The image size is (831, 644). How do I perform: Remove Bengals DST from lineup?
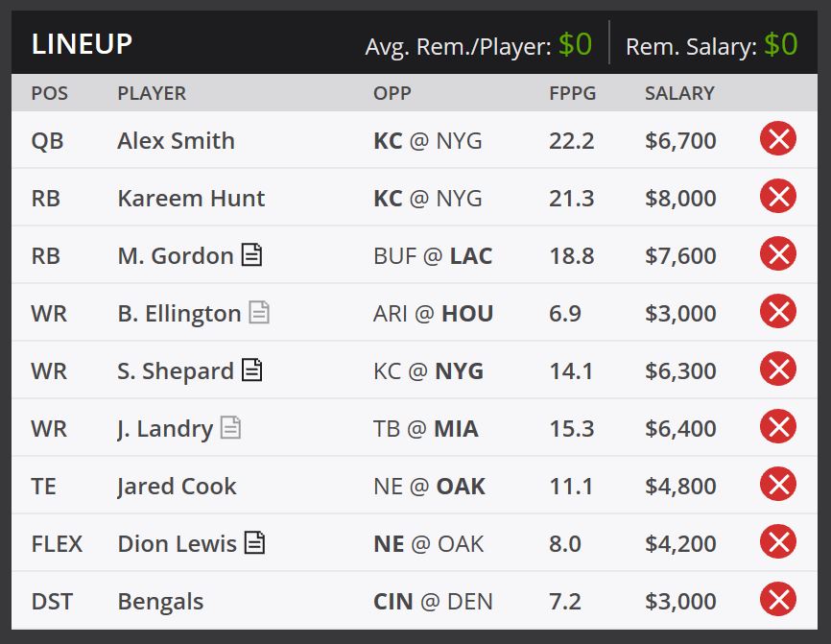[778, 599]
